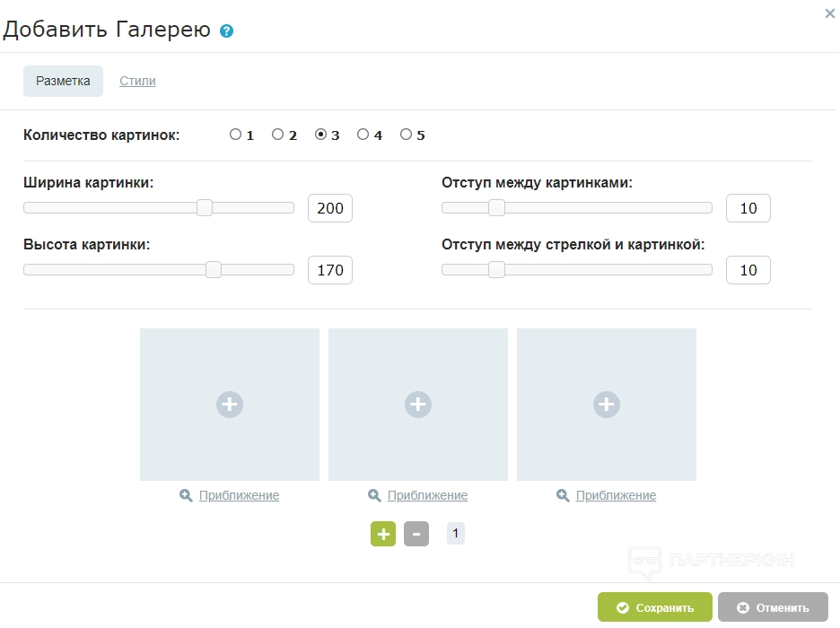840x628 pixels.
Task: Click the Сохранить button
Action: 655,607
